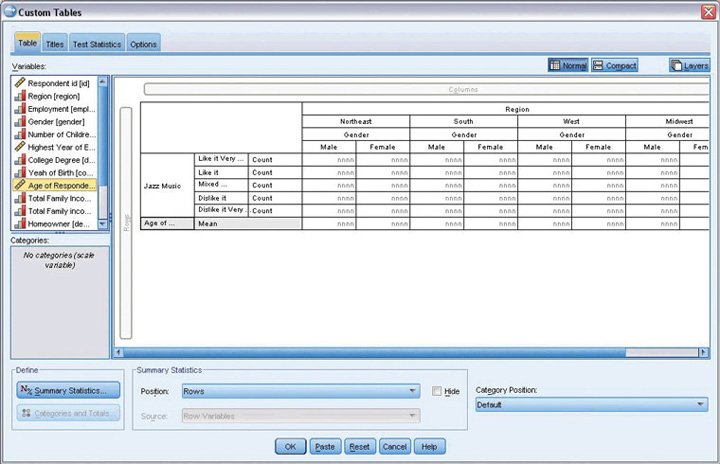Click the Custom Tables window icon

coord(9,11)
